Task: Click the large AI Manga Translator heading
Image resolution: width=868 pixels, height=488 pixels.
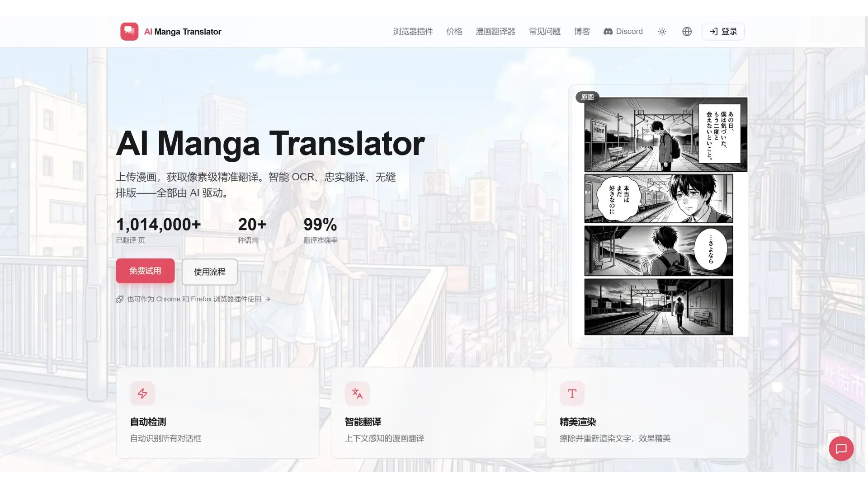Action: [x=270, y=143]
